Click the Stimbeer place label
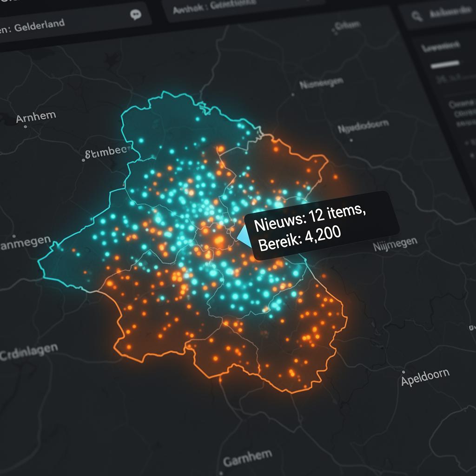The width and height of the screenshot is (476, 476). (108, 152)
